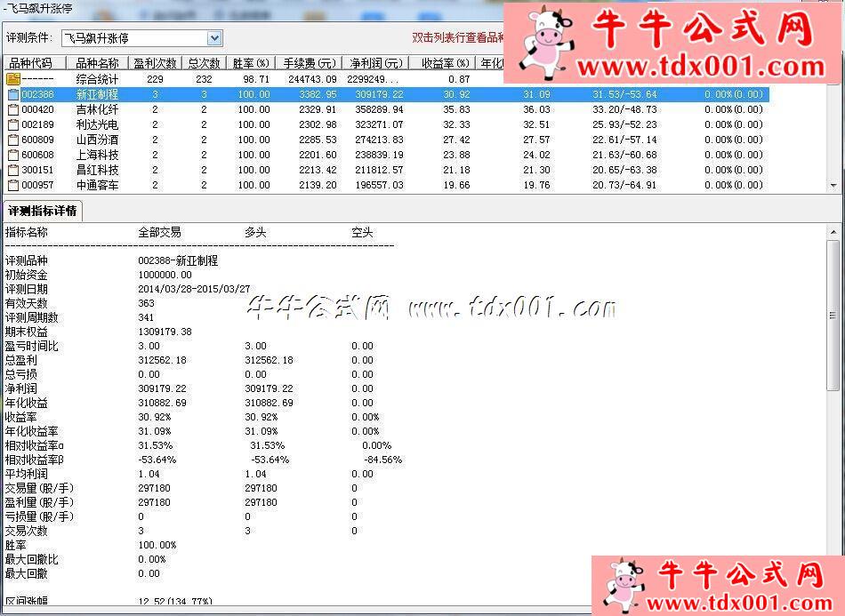
Task: Select the 山西汾酒 stock row
Action: [97, 140]
